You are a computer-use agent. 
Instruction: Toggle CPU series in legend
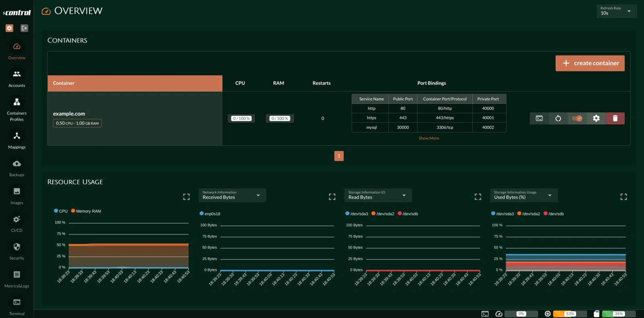click(x=61, y=211)
